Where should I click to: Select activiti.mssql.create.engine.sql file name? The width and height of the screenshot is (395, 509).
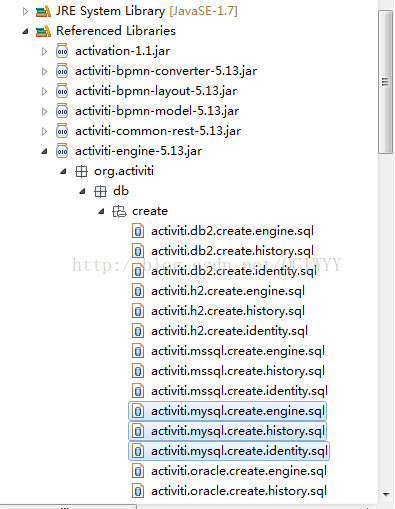[x=238, y=351]
